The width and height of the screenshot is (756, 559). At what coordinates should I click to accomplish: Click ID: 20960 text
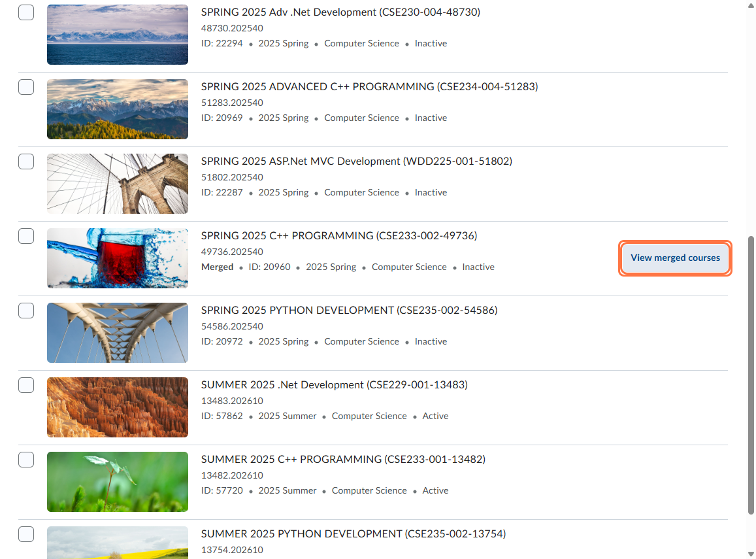[x=269, y=267]
